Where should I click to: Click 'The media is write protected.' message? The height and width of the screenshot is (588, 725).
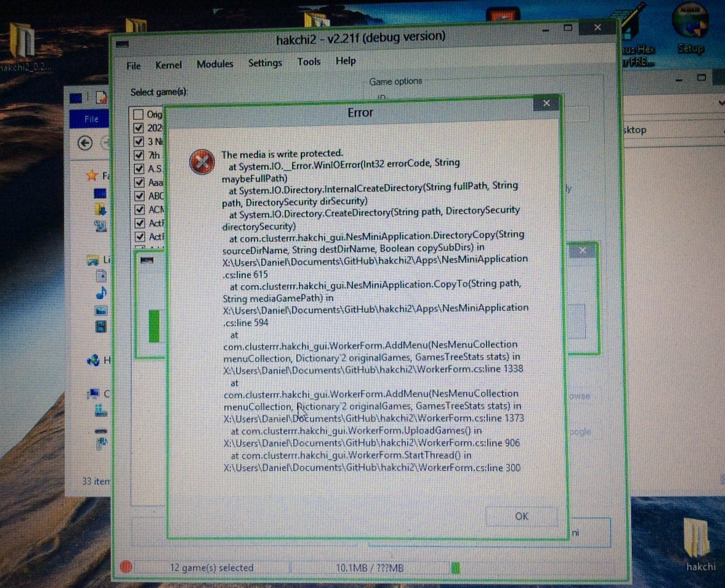click(x=282, y=154)
